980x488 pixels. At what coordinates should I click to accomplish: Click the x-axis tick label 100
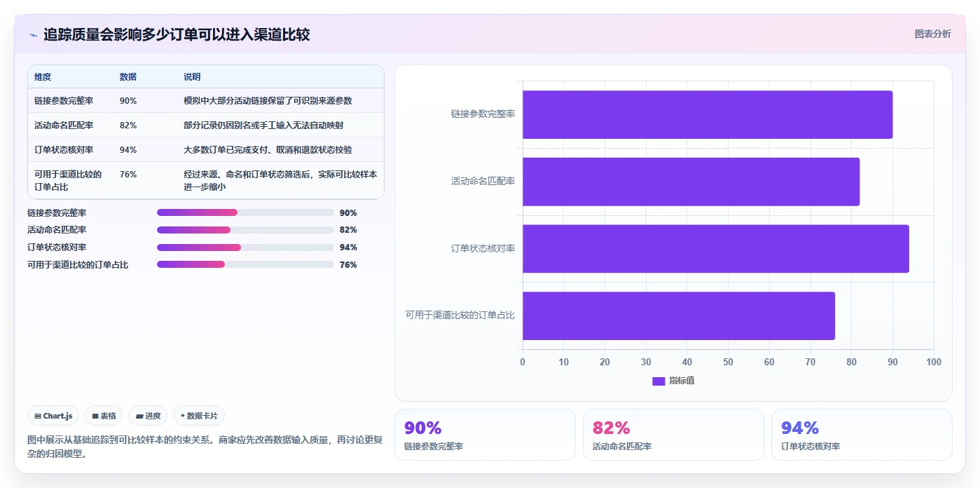(x=934, y=362)
